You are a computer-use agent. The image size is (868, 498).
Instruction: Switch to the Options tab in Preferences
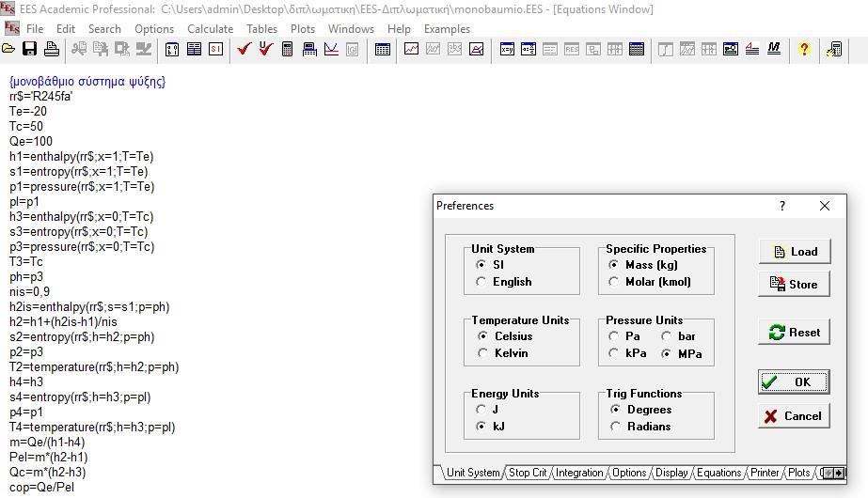(629, 473)
